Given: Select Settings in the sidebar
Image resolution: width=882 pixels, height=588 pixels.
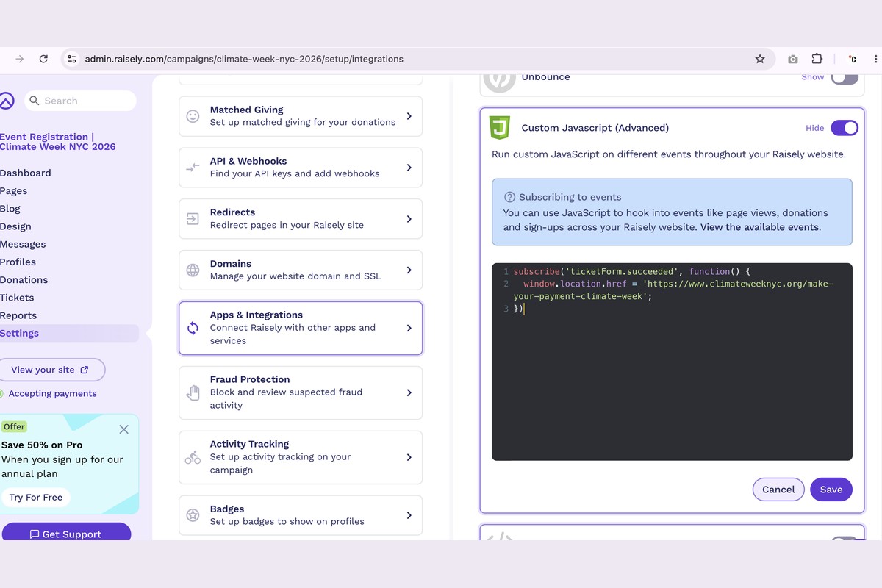Looking at the screenshot, I should 20,333.
